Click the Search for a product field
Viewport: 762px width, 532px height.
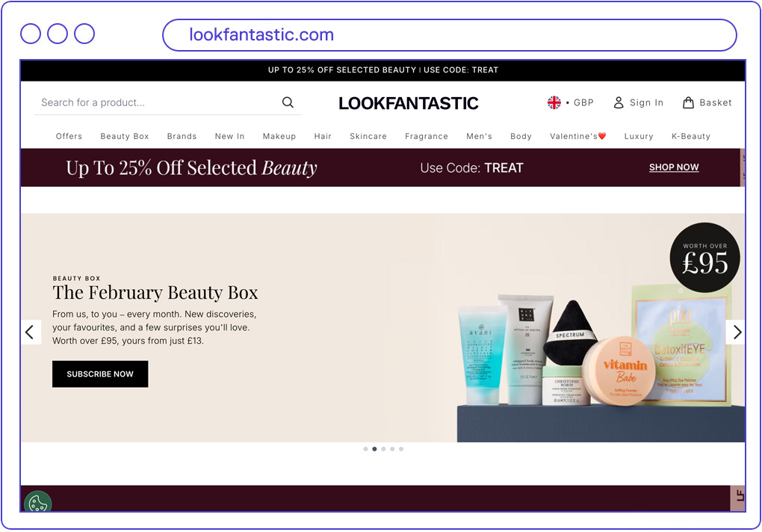point(157,103)
